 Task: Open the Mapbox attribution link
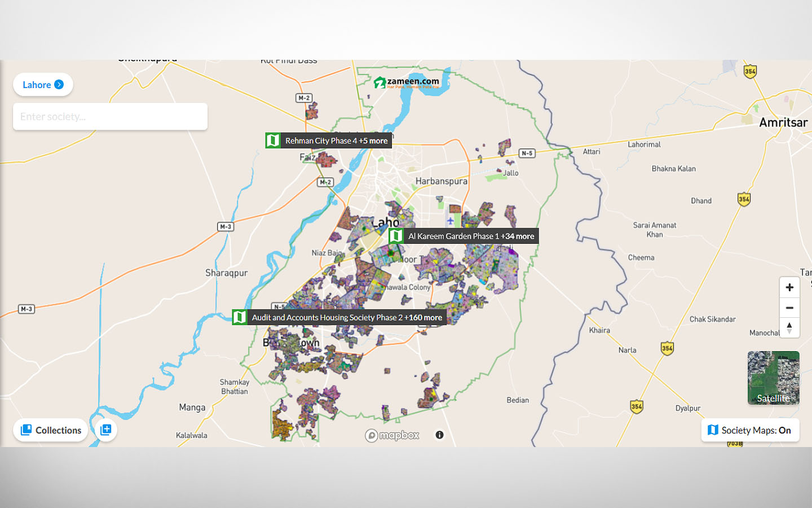pyautogui.click(x=392, y=435)
